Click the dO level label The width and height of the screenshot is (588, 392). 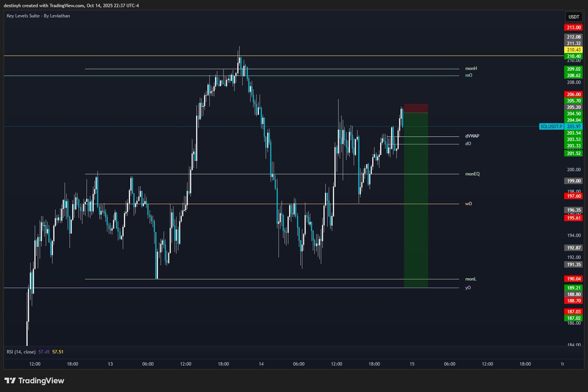468,144
